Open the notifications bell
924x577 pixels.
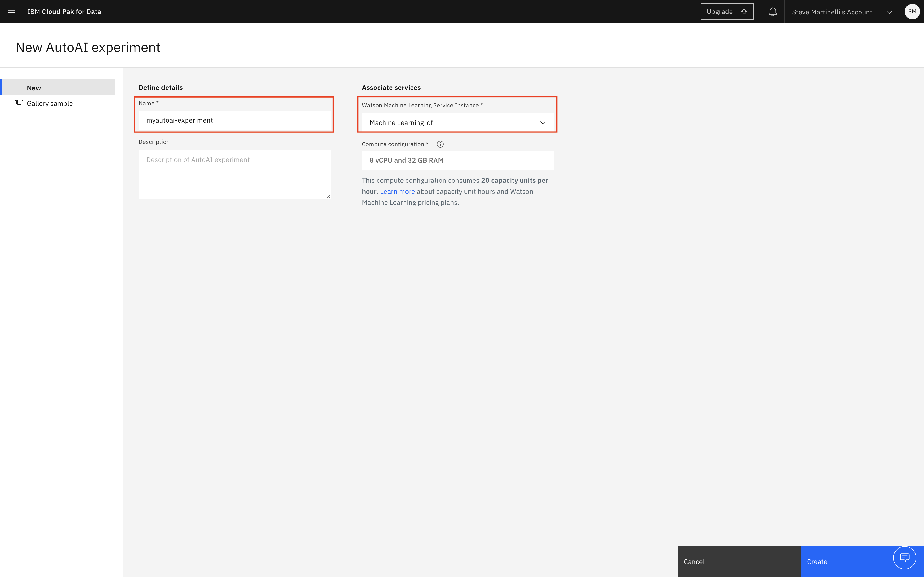point(772,12)
